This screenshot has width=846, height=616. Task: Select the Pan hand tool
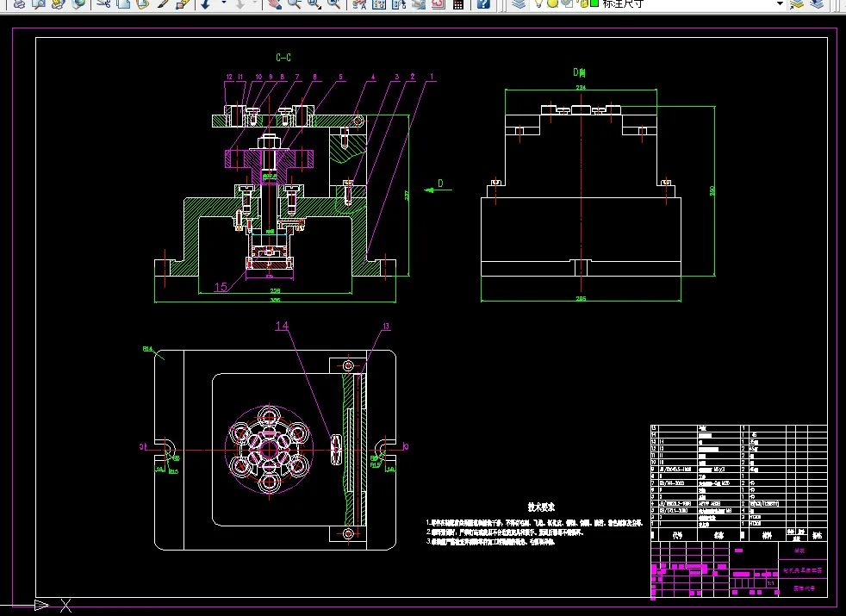tap(275, 3)
